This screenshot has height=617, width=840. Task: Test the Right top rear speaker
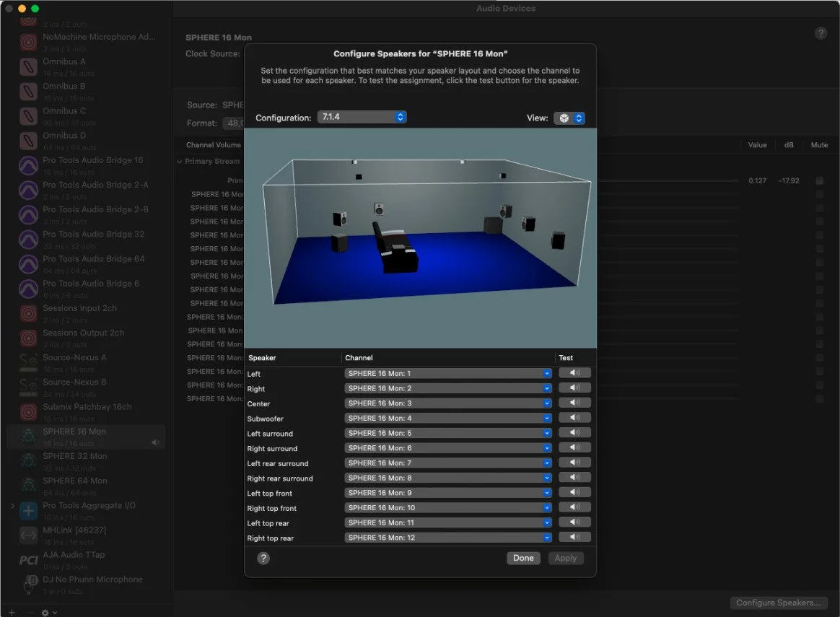pos(574,537)
